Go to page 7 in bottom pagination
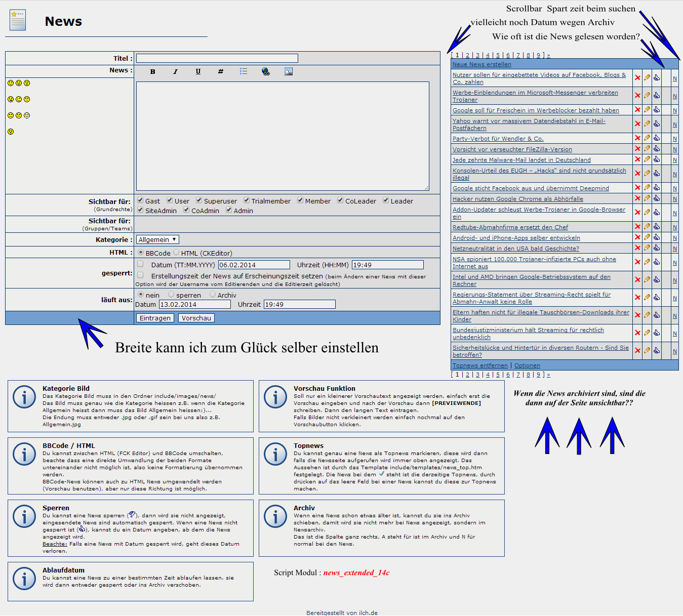The width and height of the screenshot is (683, 616). point(518,375)
